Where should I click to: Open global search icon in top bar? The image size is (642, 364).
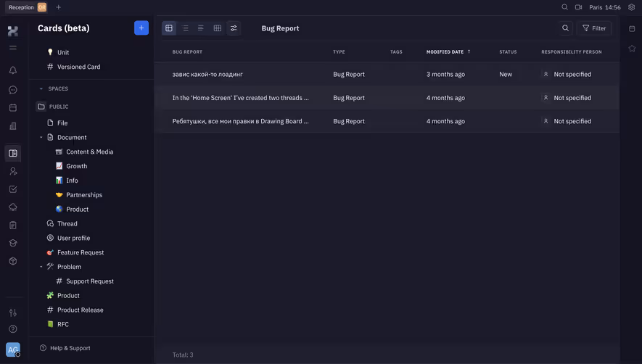tap(564, 7)
